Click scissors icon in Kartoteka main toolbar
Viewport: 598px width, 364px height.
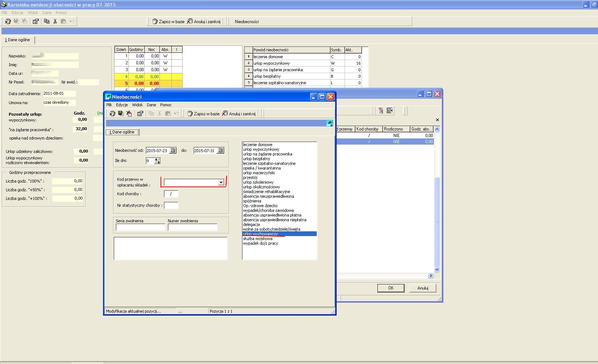pos(55,21)
